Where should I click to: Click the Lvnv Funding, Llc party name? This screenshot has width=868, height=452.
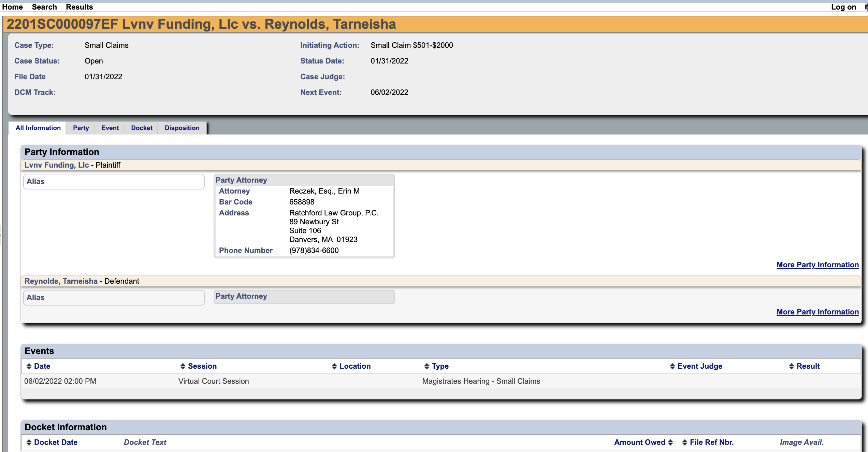pos(57,165)
